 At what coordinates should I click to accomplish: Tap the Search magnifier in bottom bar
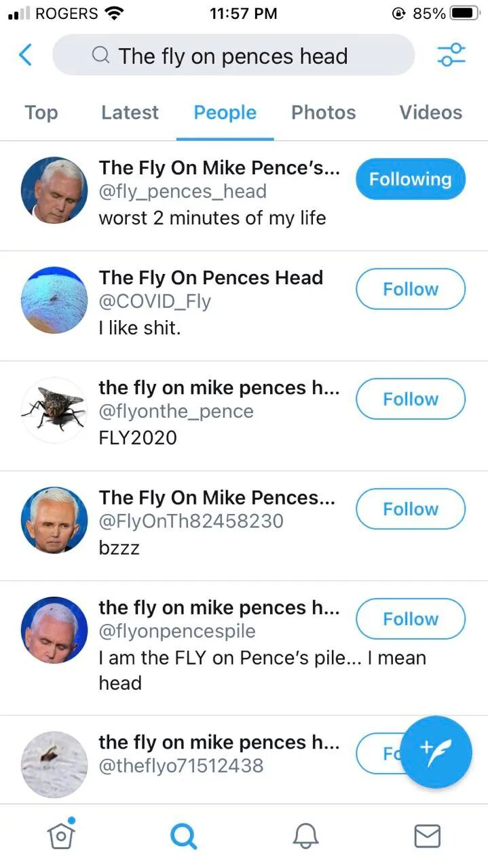[x=183, y=835]
